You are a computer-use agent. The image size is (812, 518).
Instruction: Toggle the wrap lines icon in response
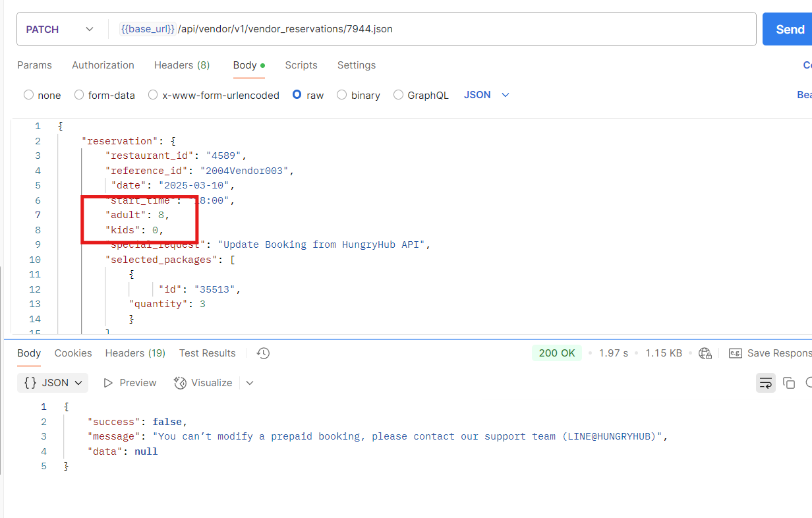click(765, 383)
